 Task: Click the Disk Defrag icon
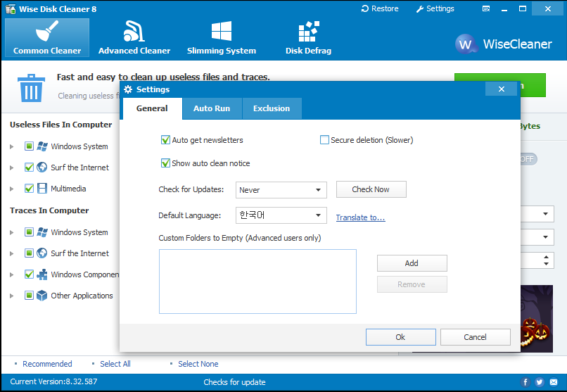point(308,31)
